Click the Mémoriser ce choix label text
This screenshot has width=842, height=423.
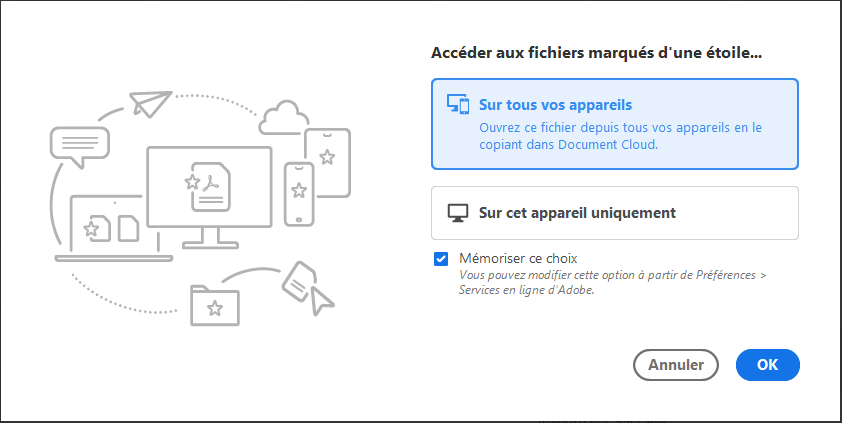(x=518, y=258)
